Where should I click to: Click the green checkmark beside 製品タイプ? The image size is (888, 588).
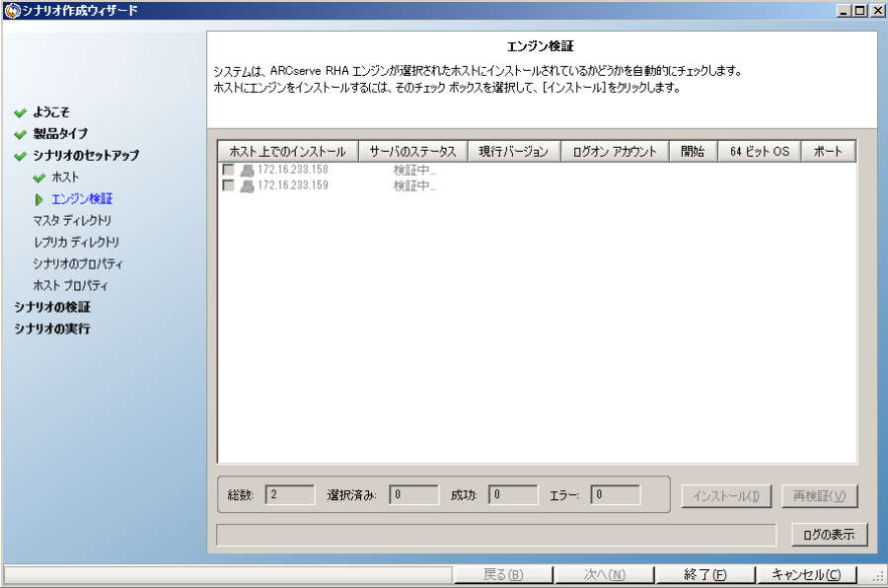21,134
